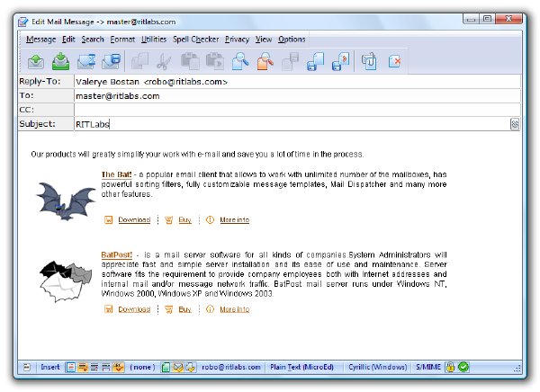
Task: Open the Cyrillic (Windows) encoding selector
Action: point(377,367)
